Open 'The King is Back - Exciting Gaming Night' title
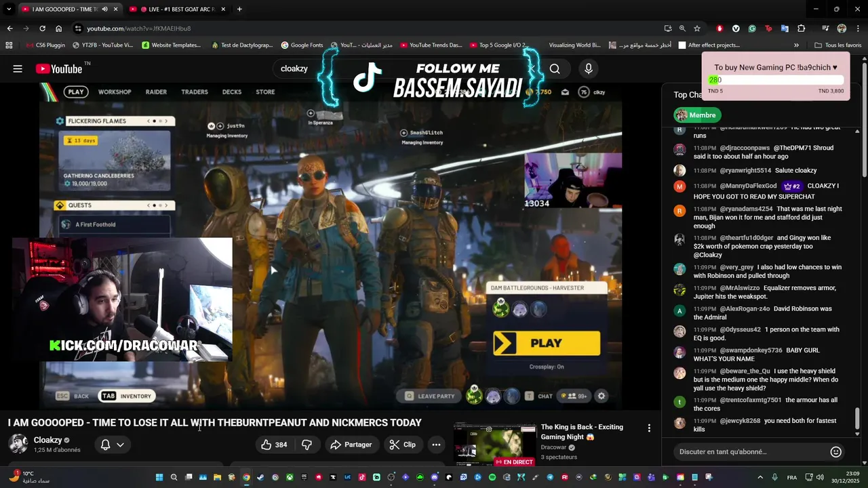This screenshot has width=868, height=488. tap(582, 432)
